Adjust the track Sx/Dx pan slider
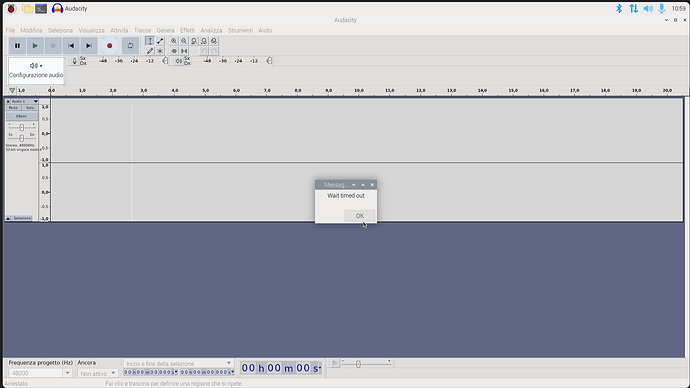 [x=22, y=138]
